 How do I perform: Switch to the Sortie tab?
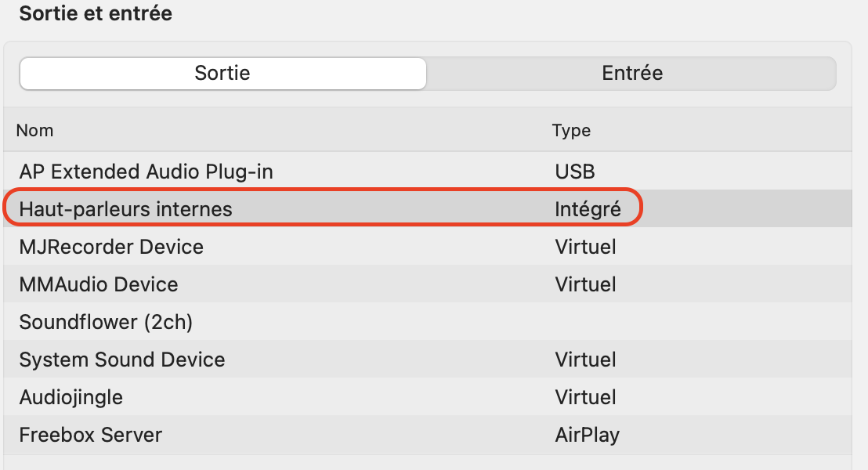tap(222, 74)
